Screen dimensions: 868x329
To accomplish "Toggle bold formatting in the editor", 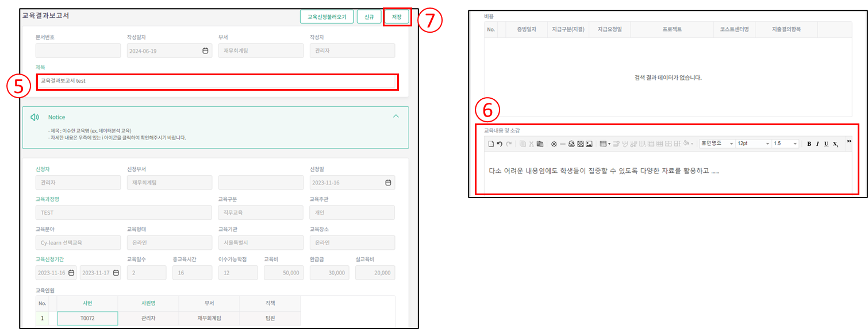I will [809, 144].
